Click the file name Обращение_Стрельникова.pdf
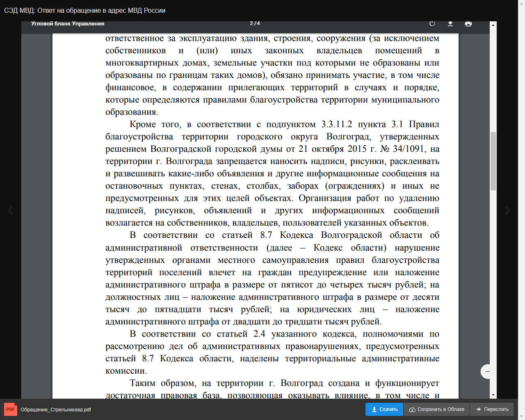525x420 pixels. pos(56,410)
